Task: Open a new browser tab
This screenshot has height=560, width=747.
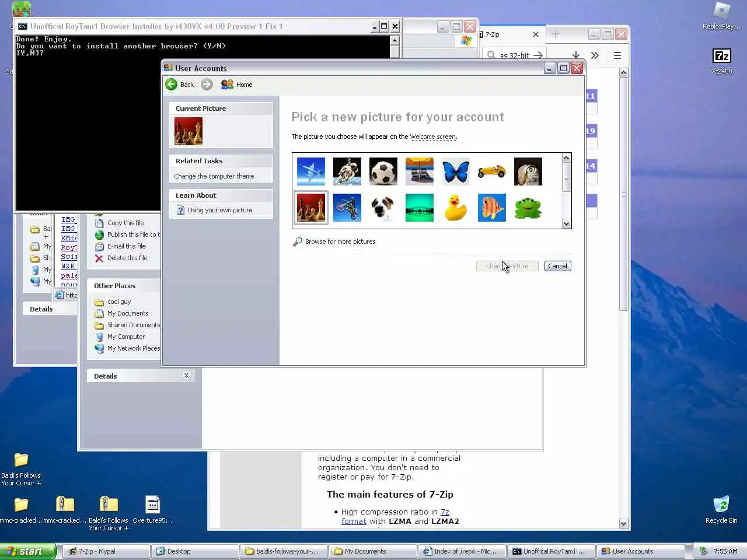Action: [556, 34]
